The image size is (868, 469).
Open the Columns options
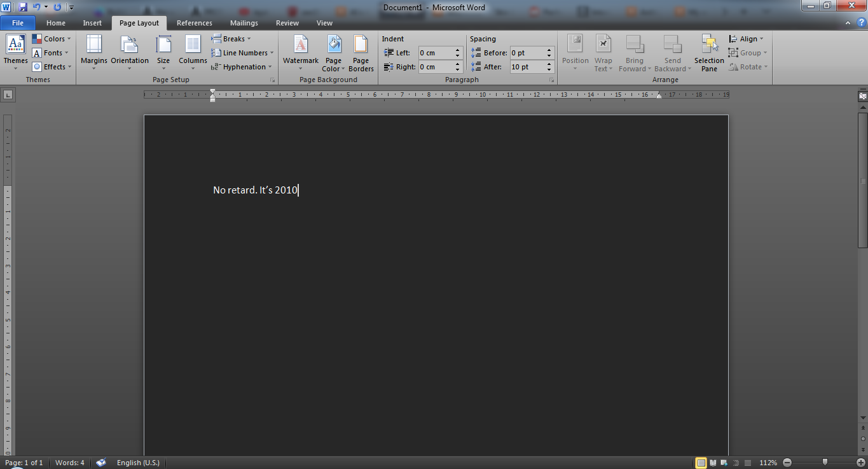(x=193, y=53)
